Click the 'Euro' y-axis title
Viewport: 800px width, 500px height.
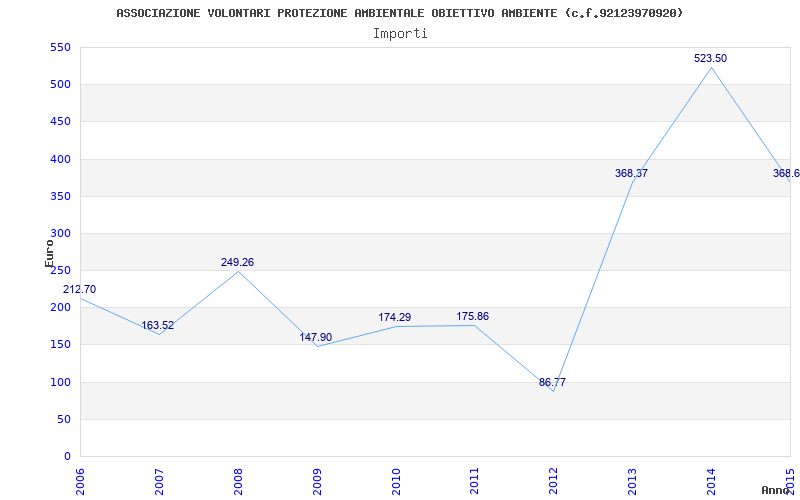coord(49,254)
